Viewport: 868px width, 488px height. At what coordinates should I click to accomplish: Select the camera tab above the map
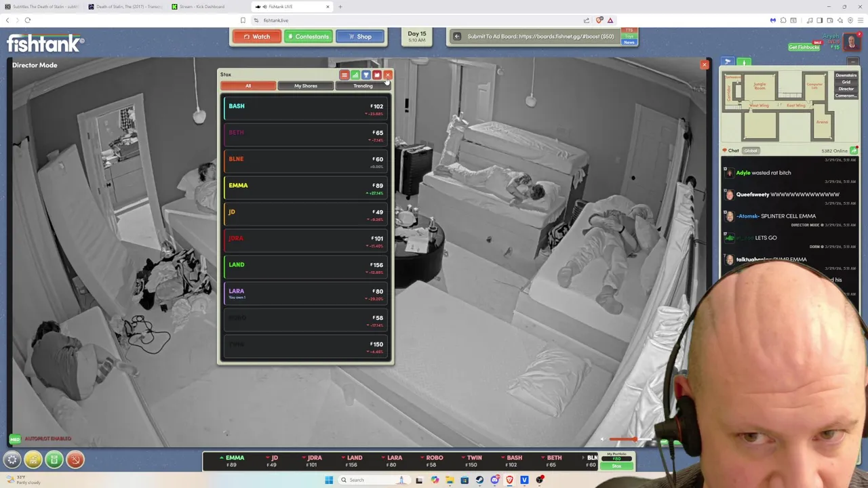(728, 62)
